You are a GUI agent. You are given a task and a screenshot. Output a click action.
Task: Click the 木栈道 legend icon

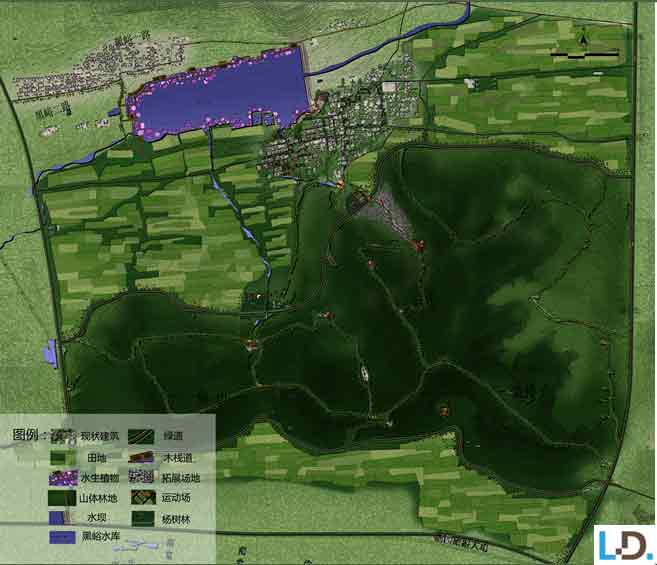[140, 456]
